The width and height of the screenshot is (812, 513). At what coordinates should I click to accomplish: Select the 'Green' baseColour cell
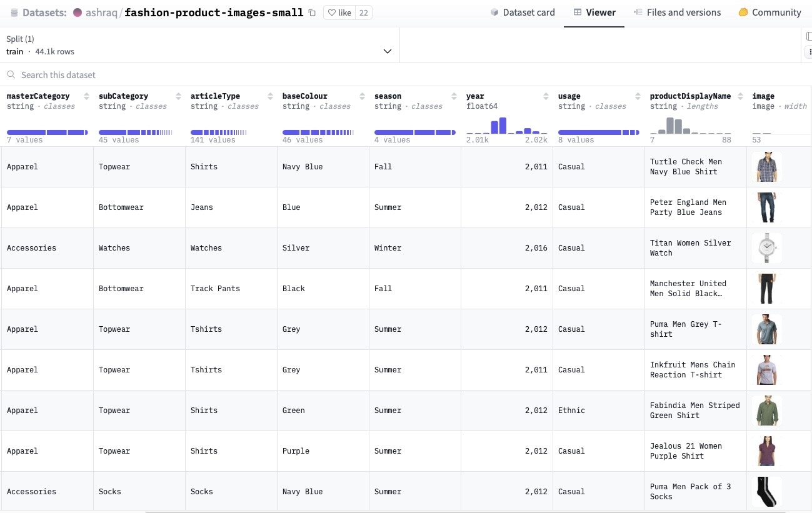pos(323,411)
